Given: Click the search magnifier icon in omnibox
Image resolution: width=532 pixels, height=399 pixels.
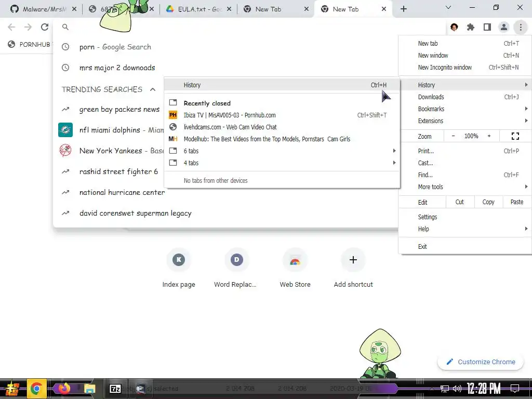Looking at the screenshot, I should coord(65,27).
